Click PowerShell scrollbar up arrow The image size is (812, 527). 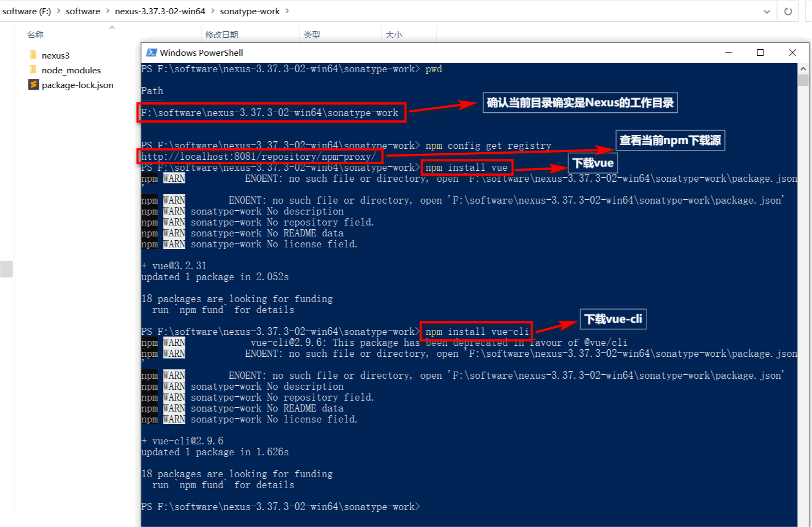803,68
